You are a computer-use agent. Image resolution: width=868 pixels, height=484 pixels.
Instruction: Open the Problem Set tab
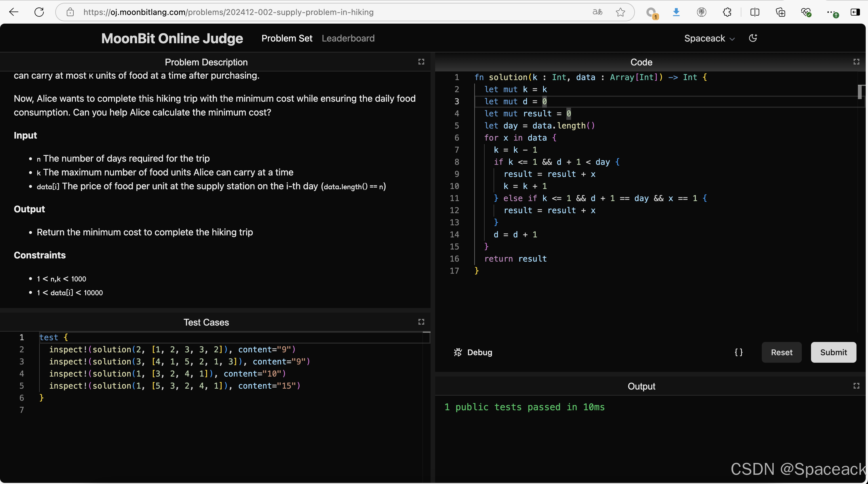287,38
